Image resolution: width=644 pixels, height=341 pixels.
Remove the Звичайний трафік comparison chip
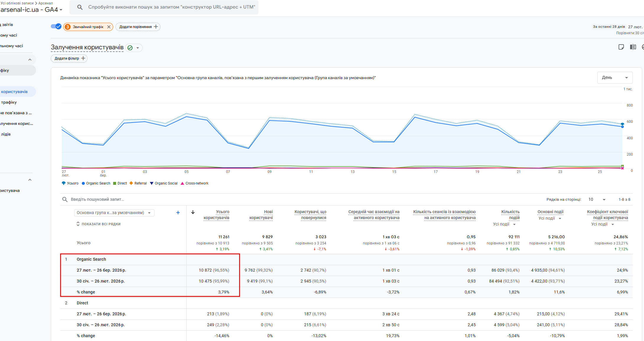109,27
